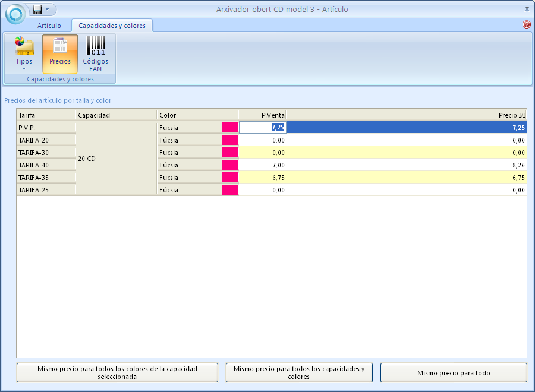535x392 pixels.
Task: Open the Códigos EAN barcode tool
Action: click(x=95, y=53)
